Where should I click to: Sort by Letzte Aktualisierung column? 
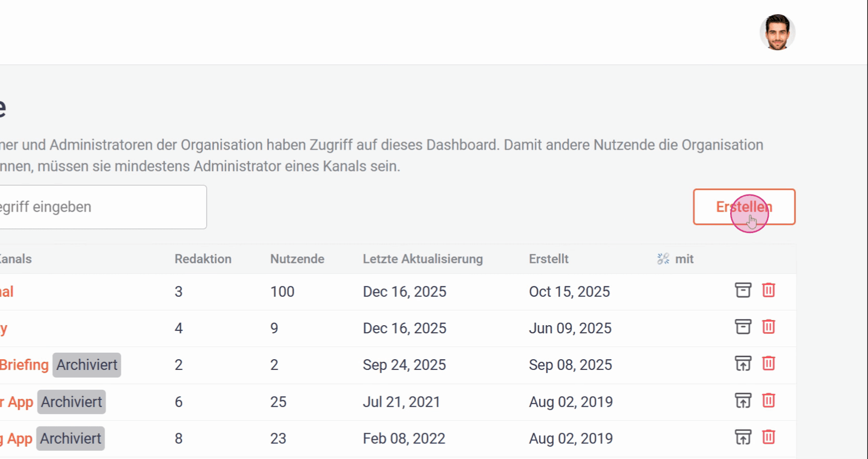pos(422,259)
